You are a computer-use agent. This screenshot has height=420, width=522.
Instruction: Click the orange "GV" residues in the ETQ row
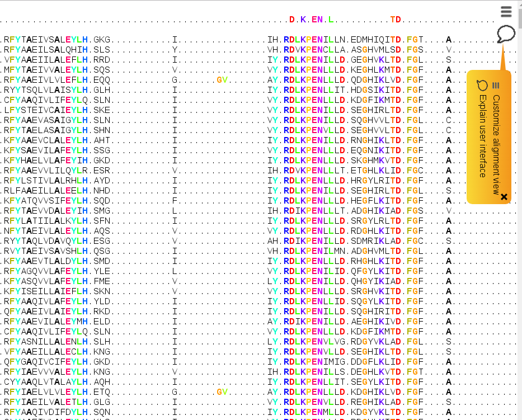pyautogui.click(x=222, y=392)
